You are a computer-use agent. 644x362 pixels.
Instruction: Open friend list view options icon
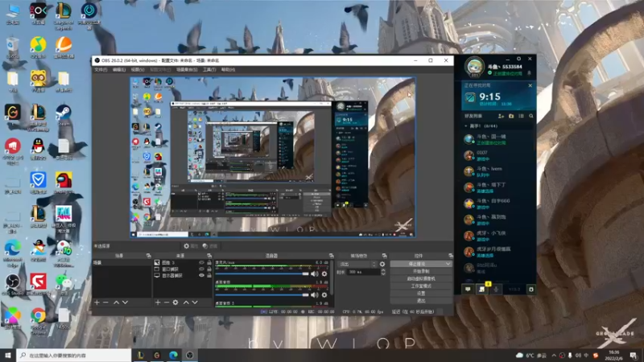521,116
